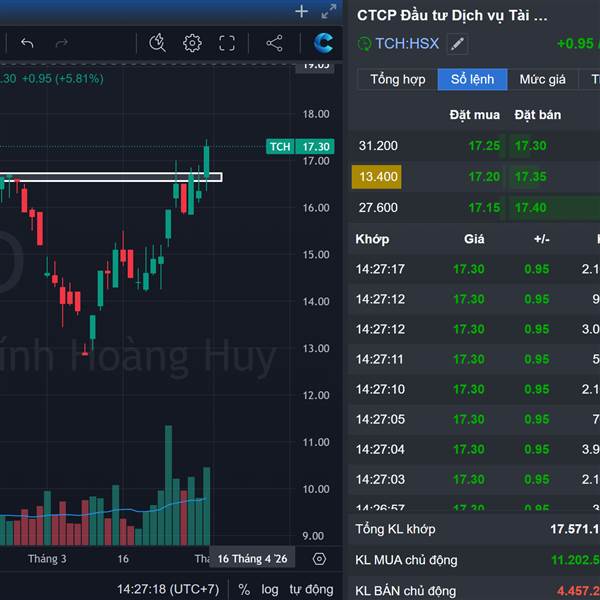Viewport: 600px width, 600px height.
Task: Click the 14:27:18 (UTC+7) timezone selector
Action: pyautogui.click(x=167, y=590)
